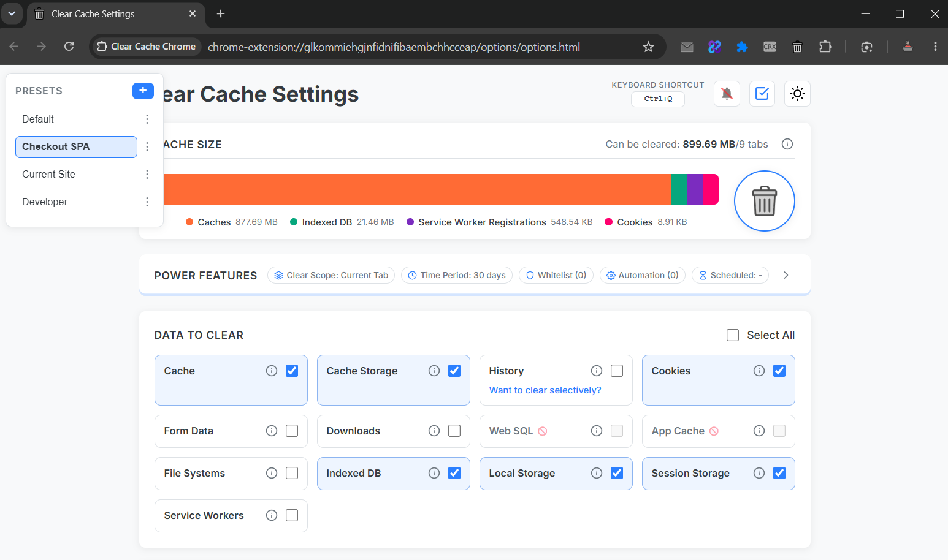
Task: Toggle light/dark theme sun icon
Action: (797, 93)
